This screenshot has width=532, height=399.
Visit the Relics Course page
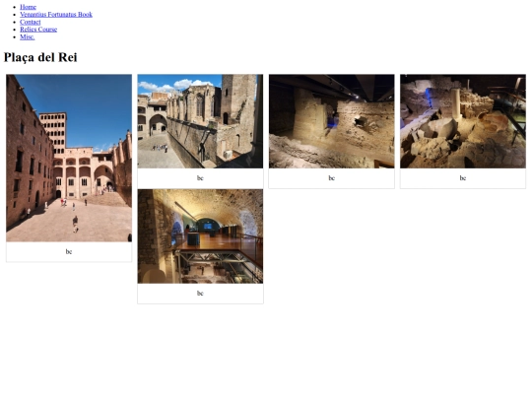coord(38,30)
